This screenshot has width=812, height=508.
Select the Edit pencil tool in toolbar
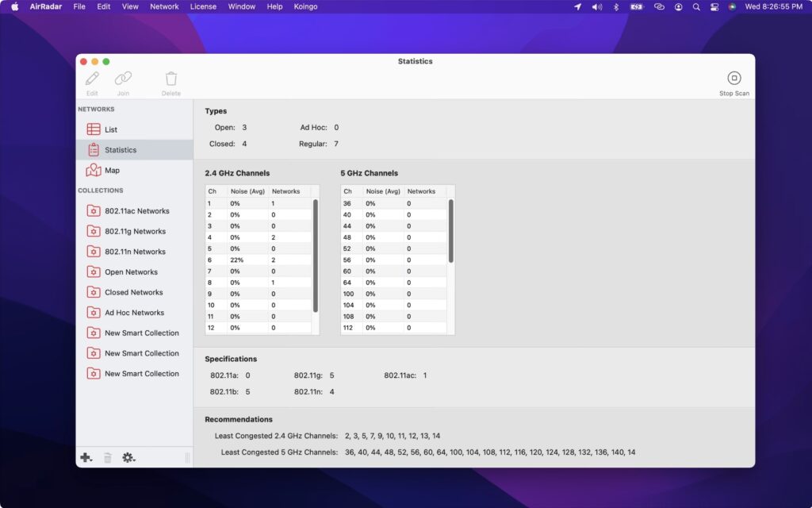92,79
